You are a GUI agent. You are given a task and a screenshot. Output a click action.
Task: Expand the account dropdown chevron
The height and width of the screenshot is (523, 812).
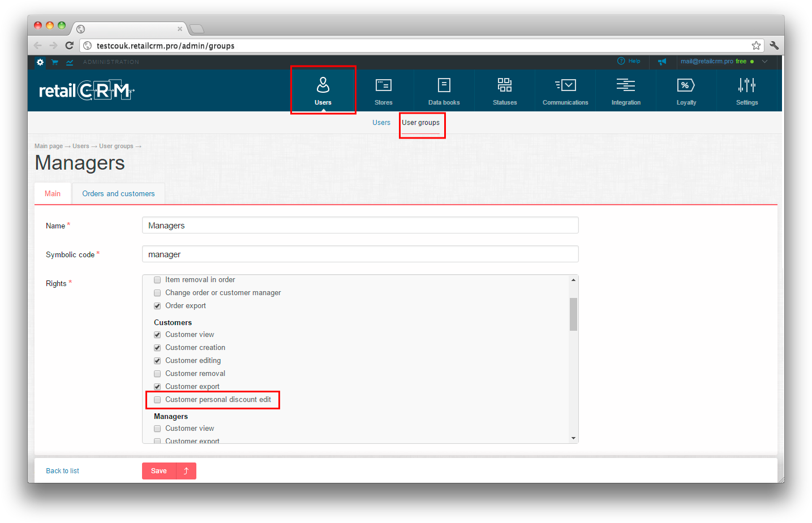[x=764, y=62]
